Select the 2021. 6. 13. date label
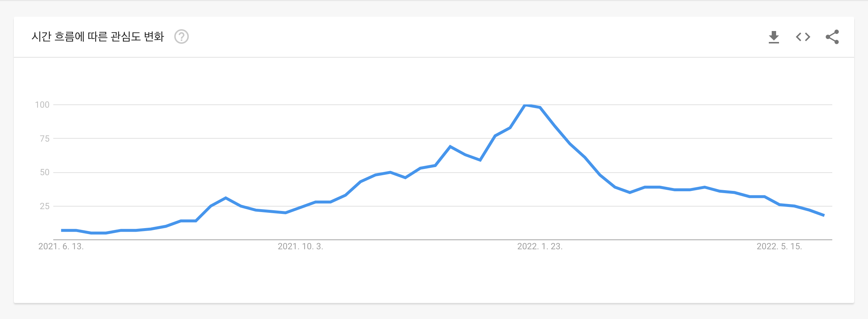The image size is (868, 319). [61, 246]
